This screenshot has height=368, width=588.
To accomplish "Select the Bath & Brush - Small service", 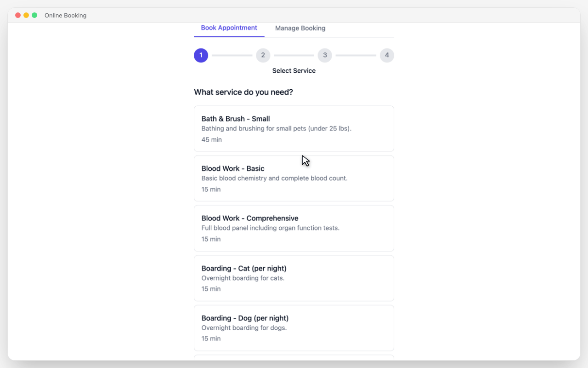I will tap(294, 128).
